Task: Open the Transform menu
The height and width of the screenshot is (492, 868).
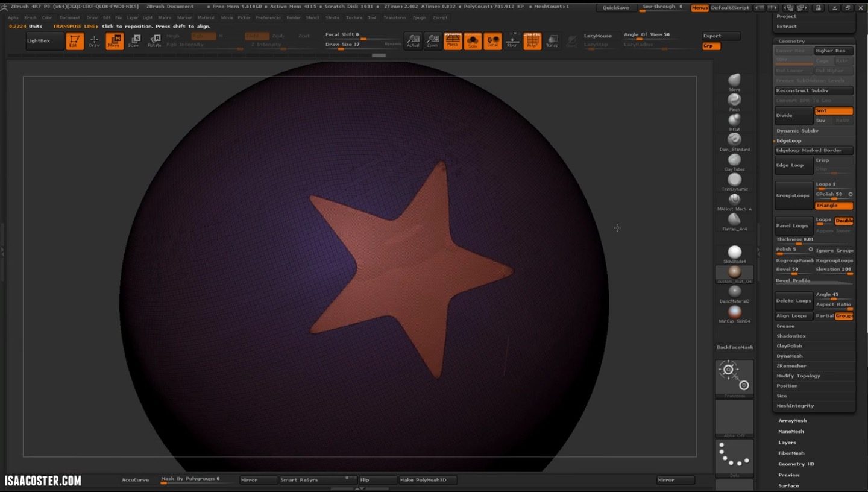Action: pos(395,17)
